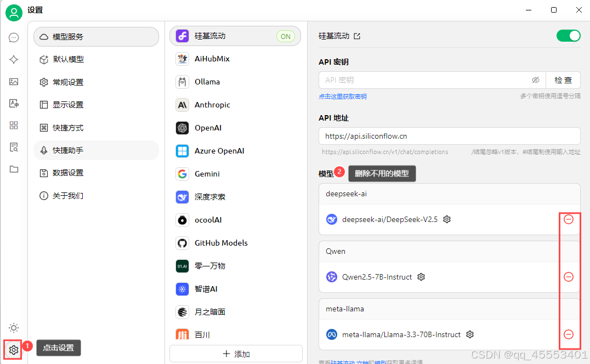
Task: Open the knowledge base sidebar icon
Action: (x=14, y=147)
